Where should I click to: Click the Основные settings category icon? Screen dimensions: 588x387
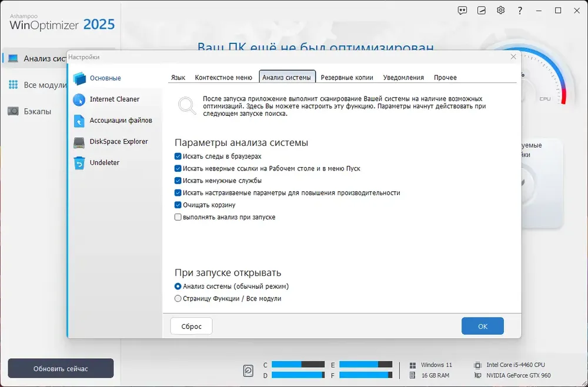pyautogui.click(x=79, y=78)
